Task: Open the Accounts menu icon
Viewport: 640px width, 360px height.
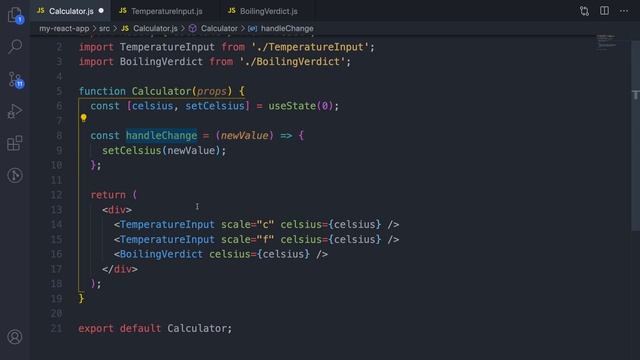Action: [x=15, y=337]
